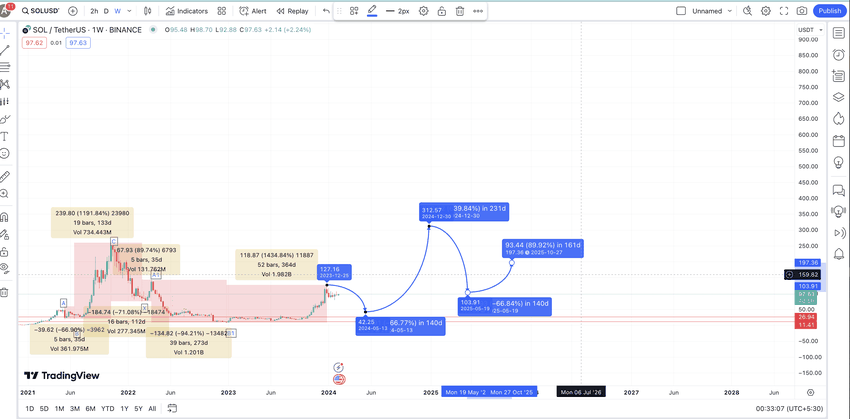Delete drawing with floating toolbar trash icon
Image resolution: width=850 pixels, height=419 pixels.
point(460,11)
